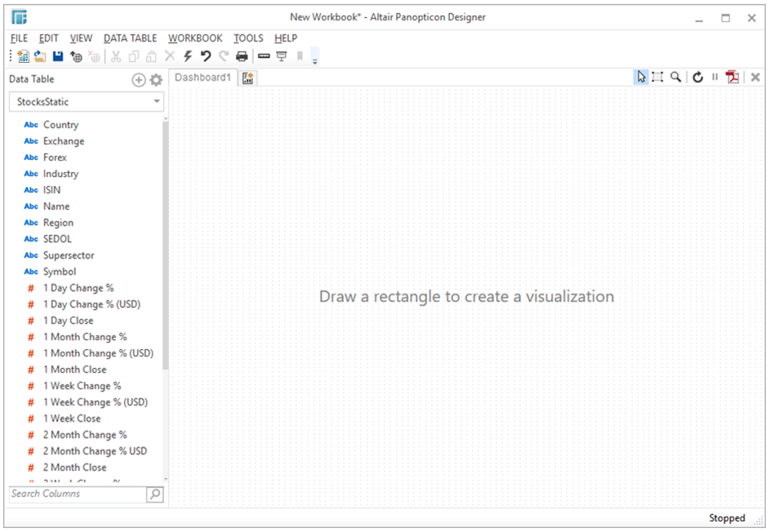Open the Data Table settings gear
Screen dimensions: 769x532
pyautogui.click(x=154, y=79)
